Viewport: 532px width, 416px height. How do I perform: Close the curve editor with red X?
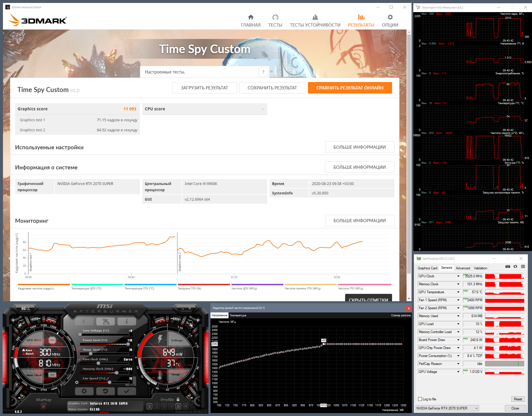tap(409, 308)
